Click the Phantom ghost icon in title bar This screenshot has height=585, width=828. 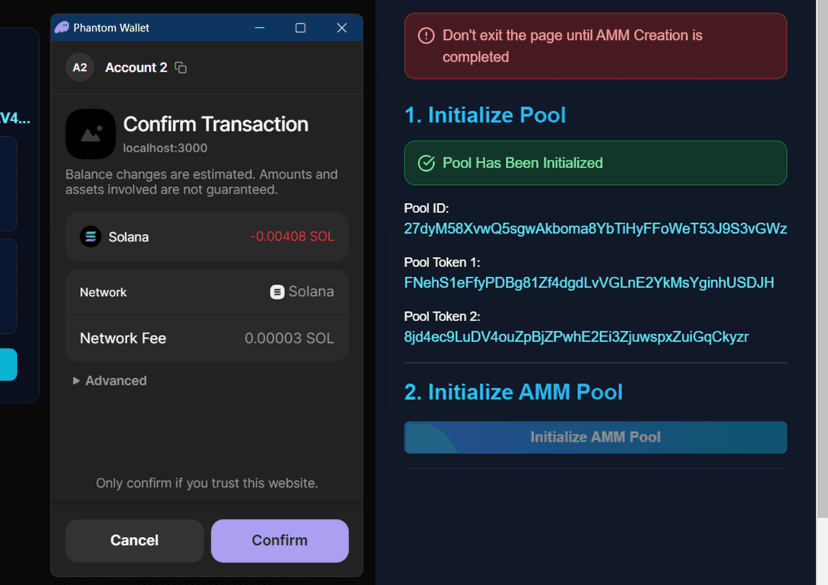coord(62,28)
